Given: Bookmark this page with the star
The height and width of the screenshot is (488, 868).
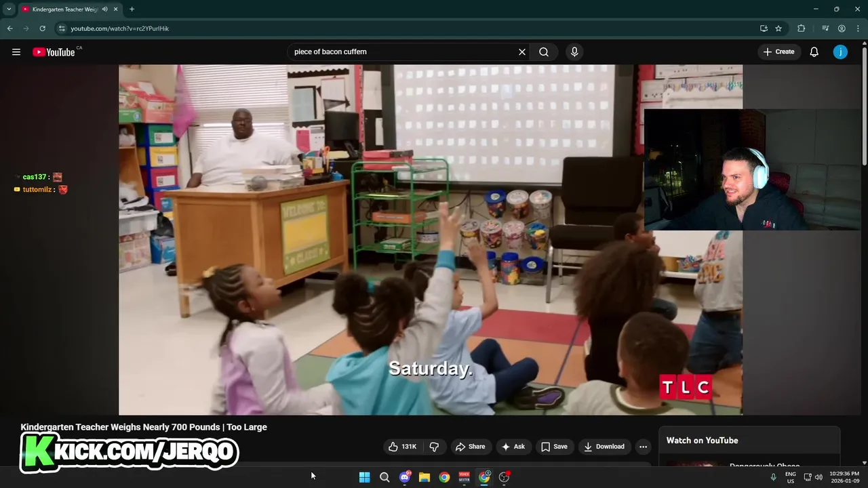Looking at the screenshot, I should click(x=778, y=28).
